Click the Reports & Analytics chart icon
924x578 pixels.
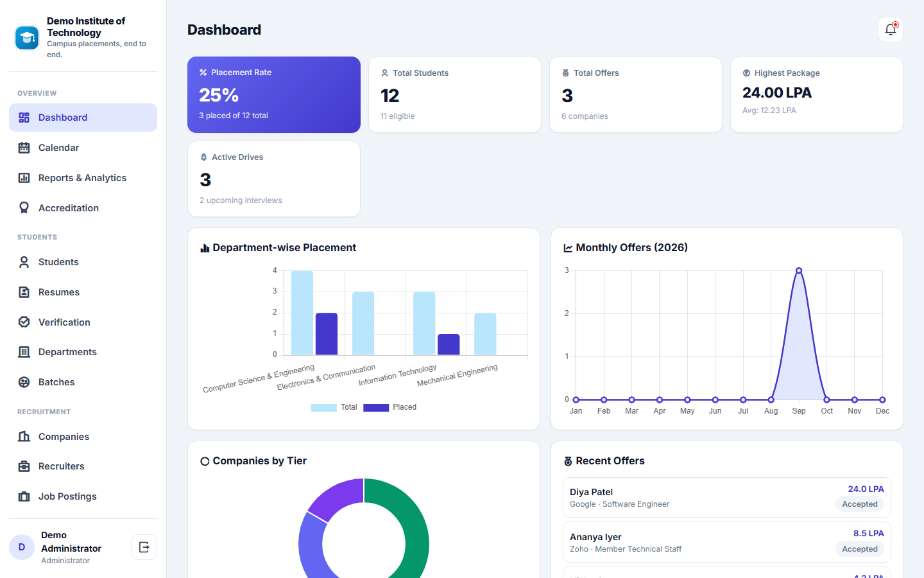click(x=24, y=178)
